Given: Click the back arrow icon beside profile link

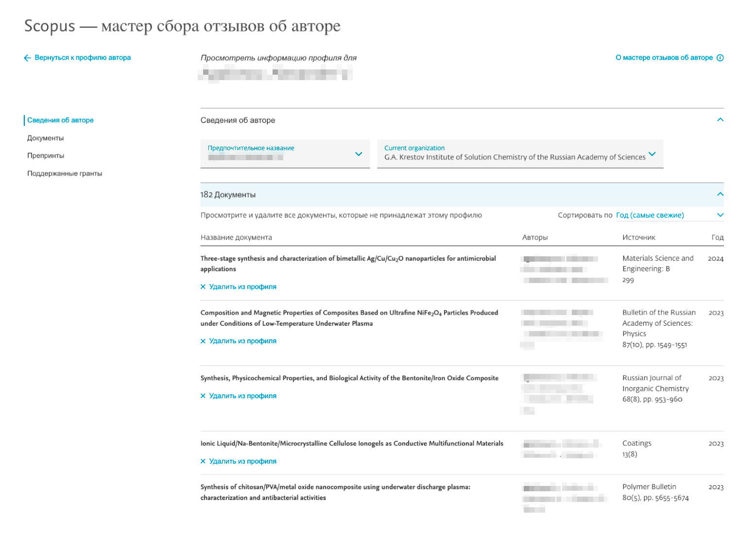Looking at the screenshot, I should click(27, 58).
